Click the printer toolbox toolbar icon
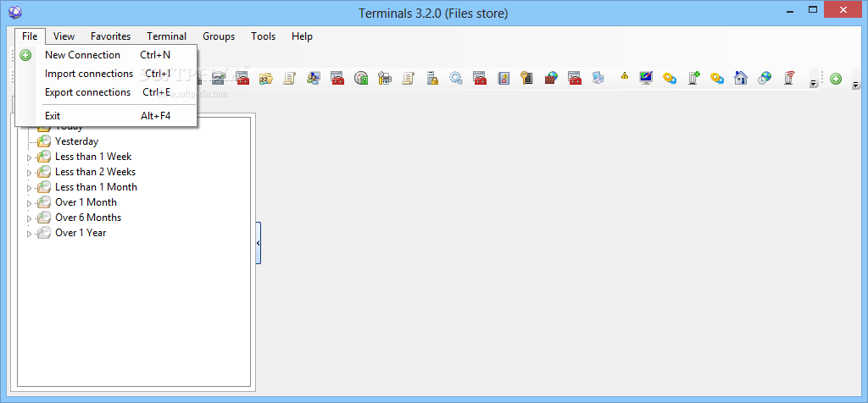This screenshot has height=403, width=868. click(218, 78)
